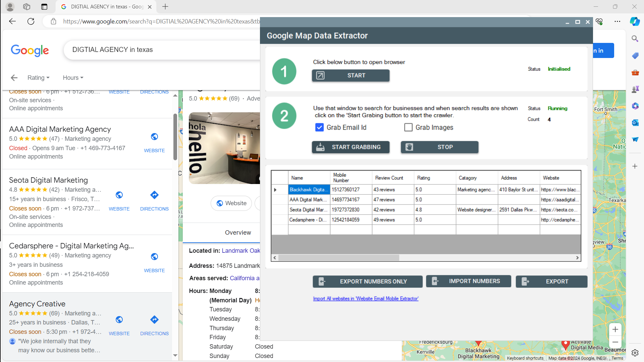
Task: Open the tab actions menu icon
Action: pos(44,7)
